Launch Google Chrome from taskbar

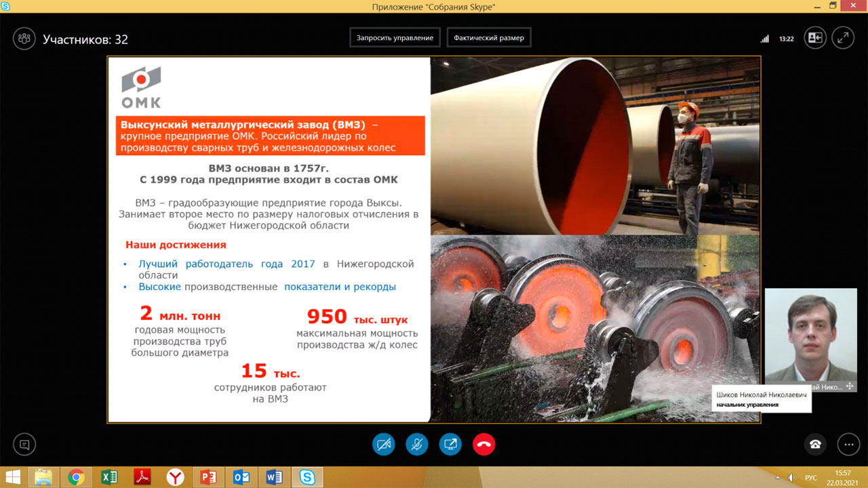point(76,478)
